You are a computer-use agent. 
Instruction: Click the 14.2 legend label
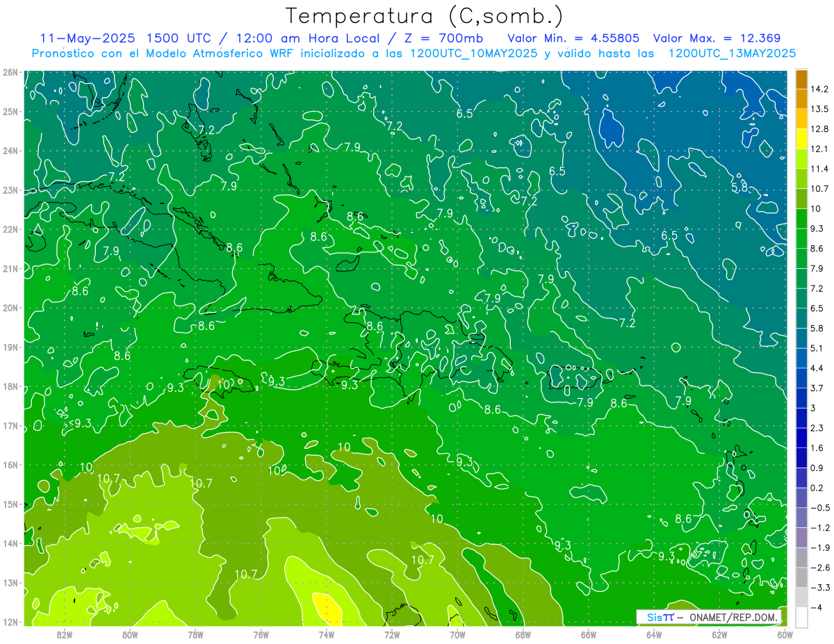click(x=819, y=89)
